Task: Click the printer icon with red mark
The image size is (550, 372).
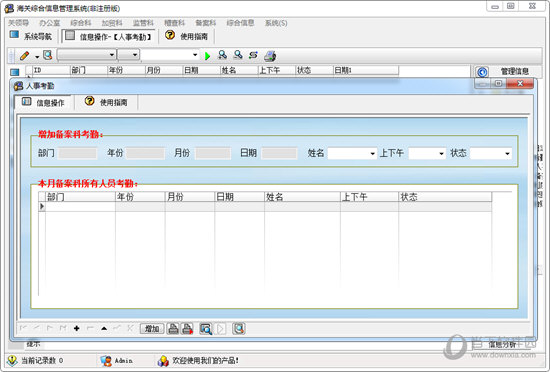Action: 187,329
